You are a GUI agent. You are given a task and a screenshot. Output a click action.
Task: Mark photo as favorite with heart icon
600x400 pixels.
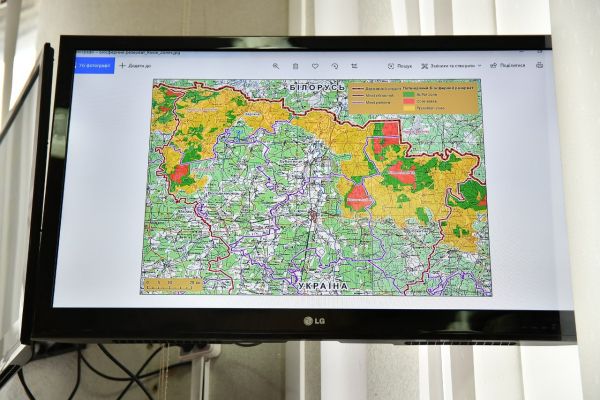pos(314,66)
